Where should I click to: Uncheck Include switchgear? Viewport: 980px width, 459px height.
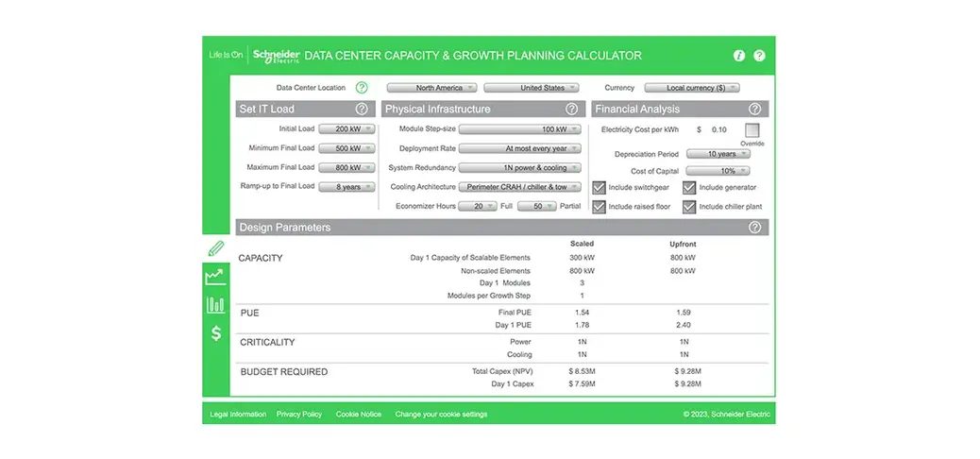click(599, 187)
